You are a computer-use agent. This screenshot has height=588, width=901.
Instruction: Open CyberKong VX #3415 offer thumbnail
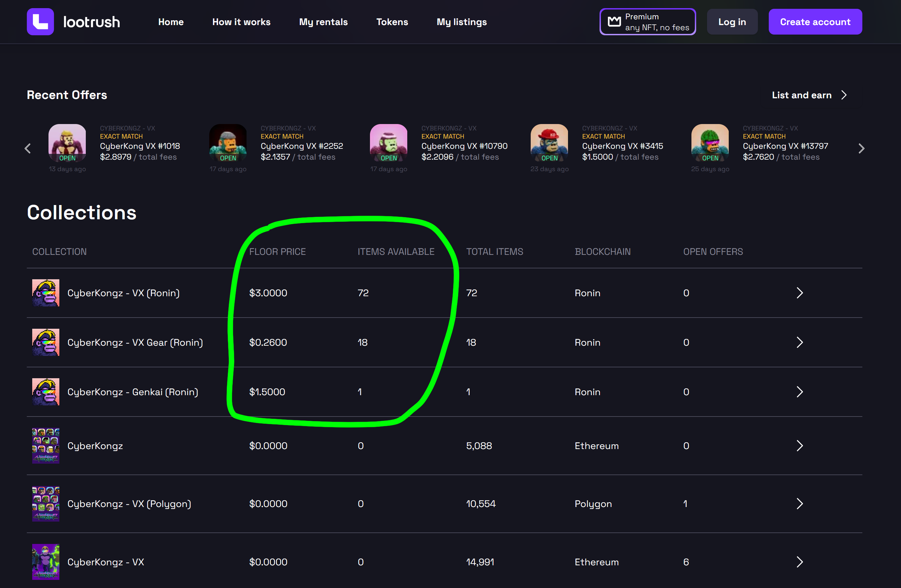click(x=549, y=143)
